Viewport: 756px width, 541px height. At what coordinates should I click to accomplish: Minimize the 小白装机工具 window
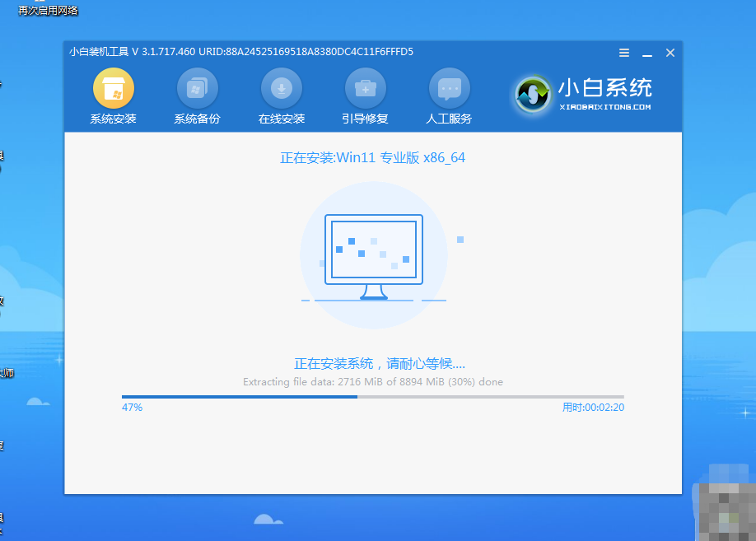[x=647, y=53]
